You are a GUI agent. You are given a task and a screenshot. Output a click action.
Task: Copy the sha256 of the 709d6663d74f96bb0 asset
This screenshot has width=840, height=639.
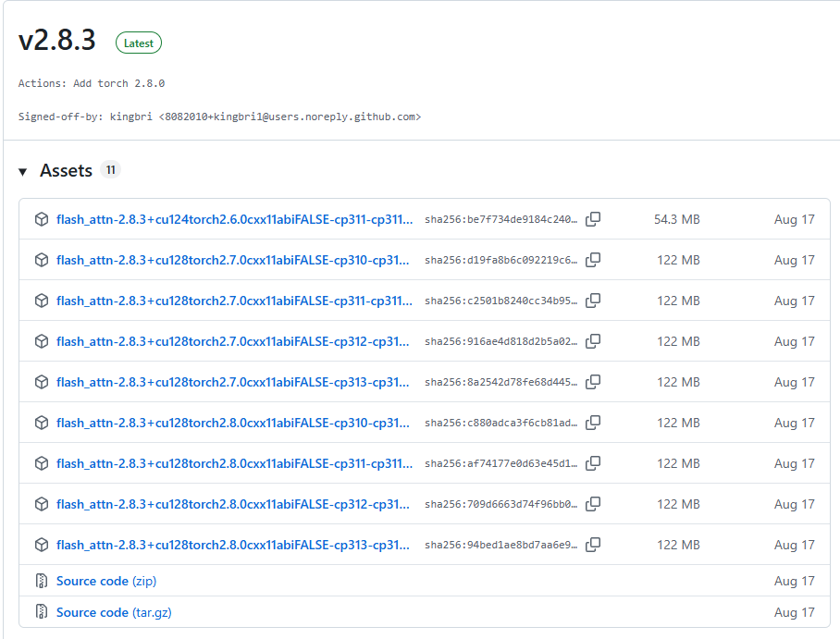point(593,504)
